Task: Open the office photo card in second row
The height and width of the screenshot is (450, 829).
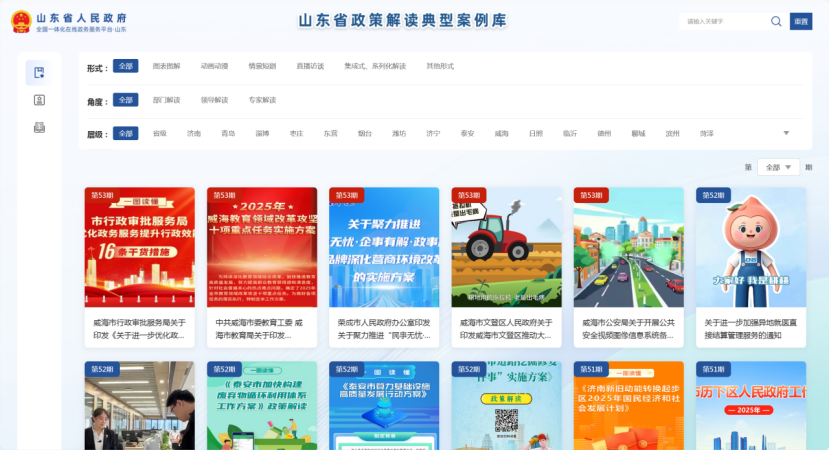Action: coord(140,406)
